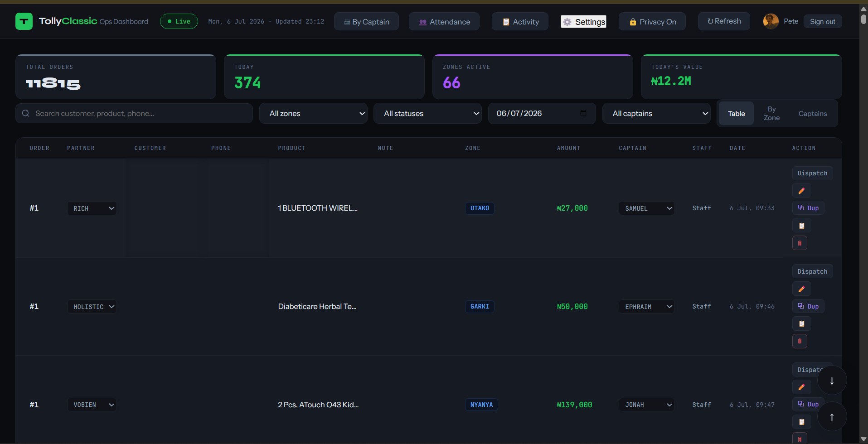Refresh the dashboard data

click(724, 21)
